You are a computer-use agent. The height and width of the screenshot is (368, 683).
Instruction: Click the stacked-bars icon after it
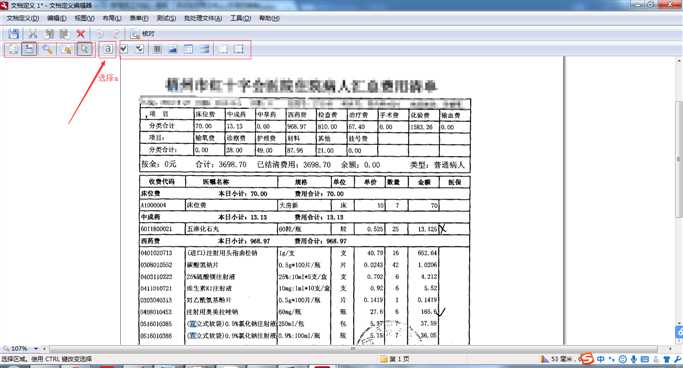[205, 49]
